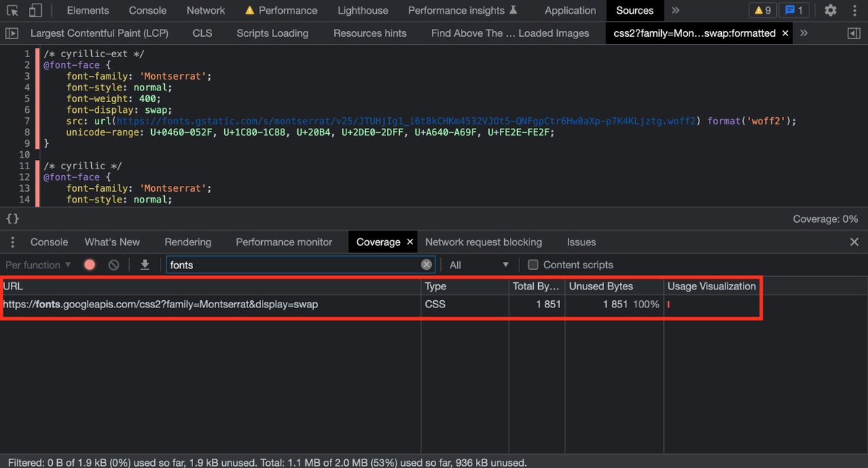
Task: Switch to Application tab
Action: click(571, 10)
